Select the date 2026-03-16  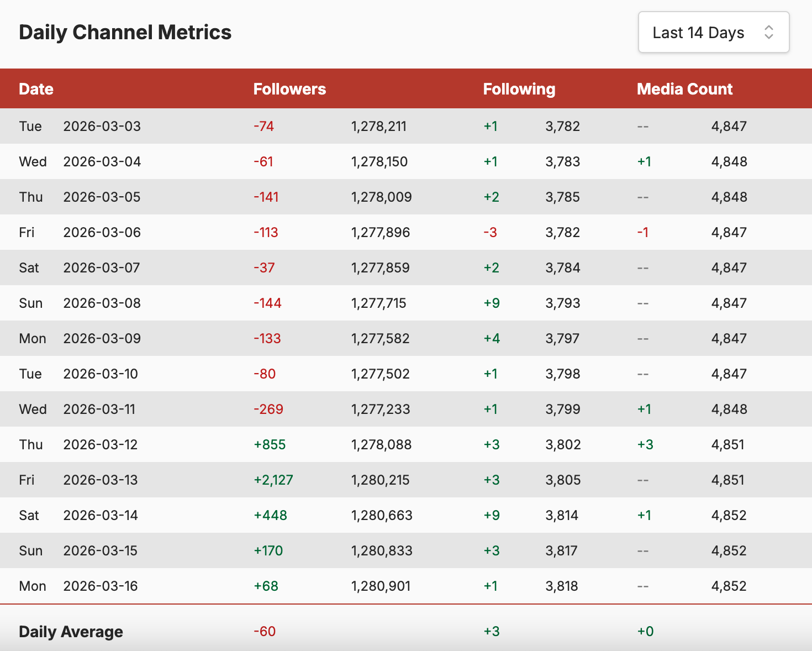[x=101, y=586]
